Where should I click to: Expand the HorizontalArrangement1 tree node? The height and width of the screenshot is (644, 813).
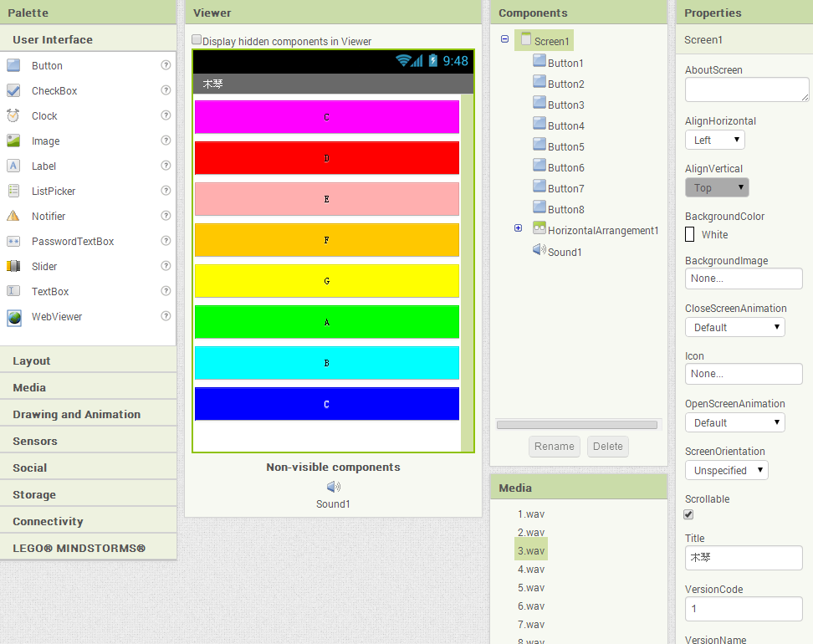click(519, 227)
